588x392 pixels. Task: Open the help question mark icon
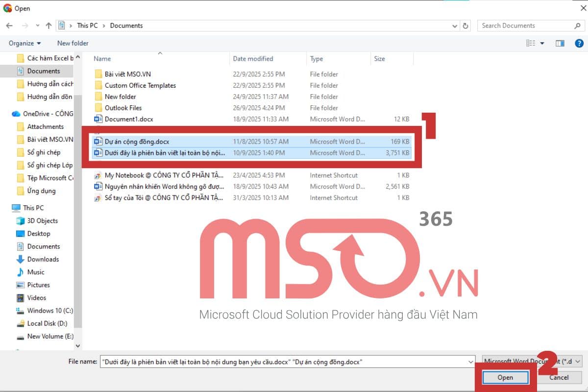578,43
